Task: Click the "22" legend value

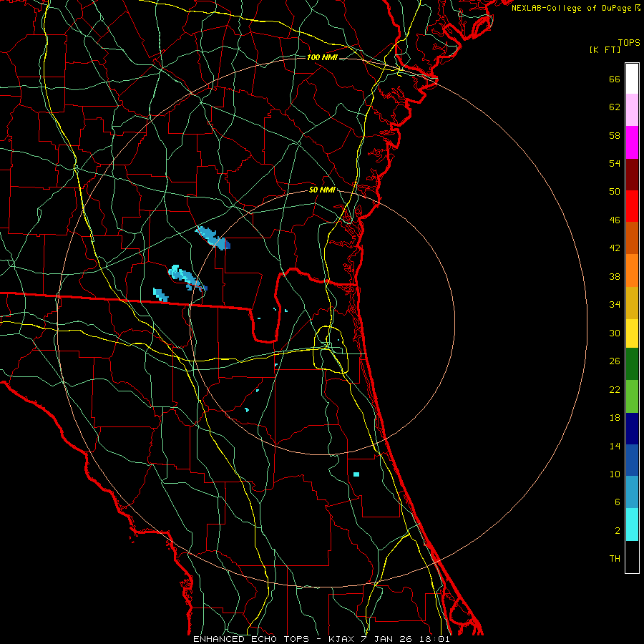Action: 615,389
